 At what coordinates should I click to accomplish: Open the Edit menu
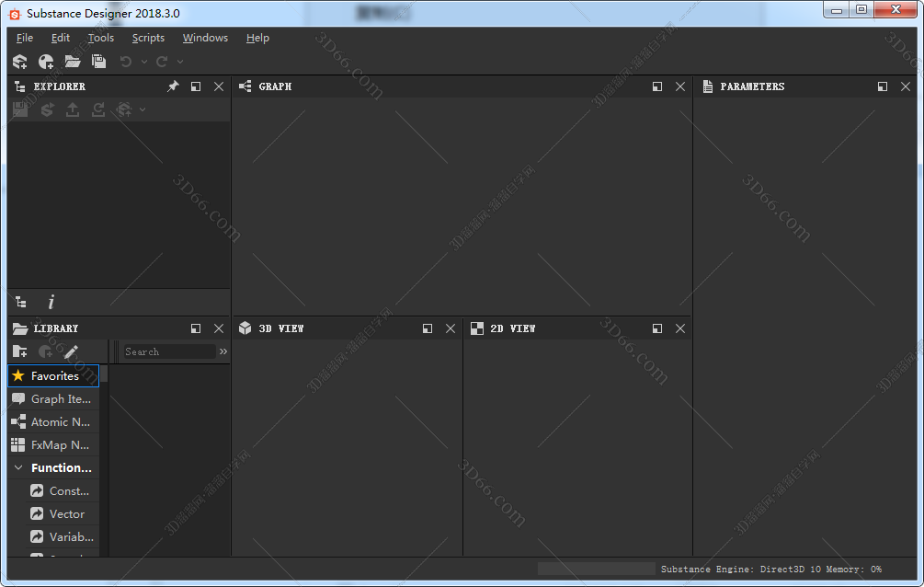(x=60, y=38)
